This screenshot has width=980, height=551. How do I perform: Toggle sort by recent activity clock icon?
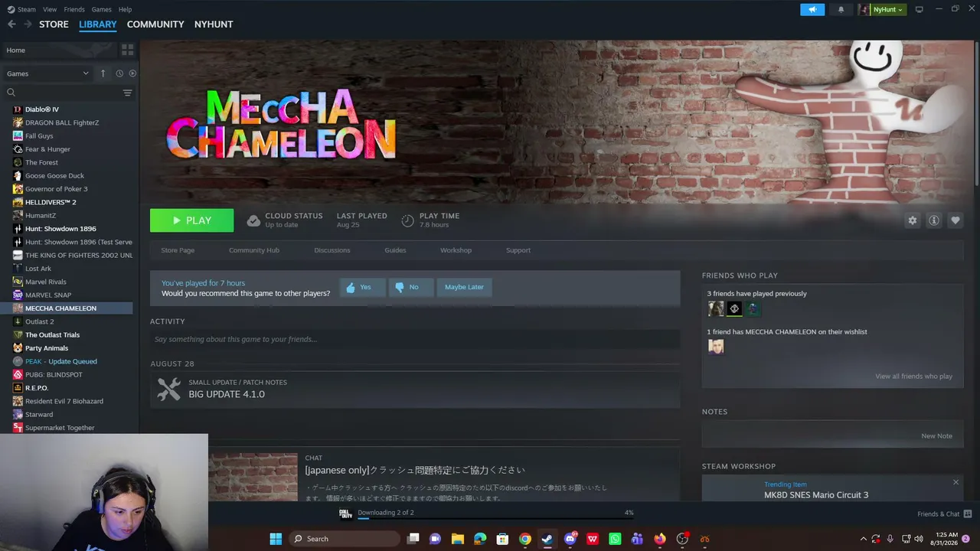[119, 73]
